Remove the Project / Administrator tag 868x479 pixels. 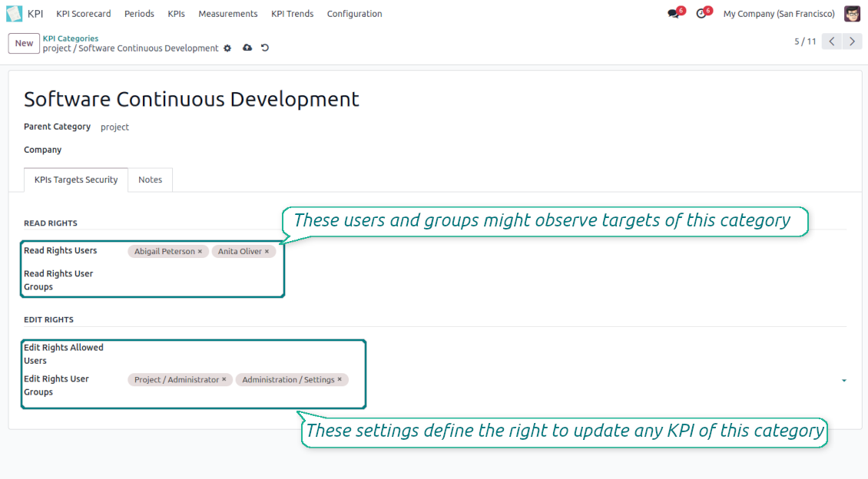click(x=224, y=379)
